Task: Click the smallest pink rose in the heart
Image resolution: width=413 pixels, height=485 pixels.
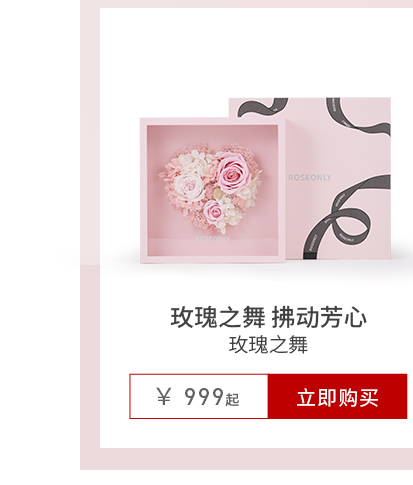Action: tap(214, 211)
